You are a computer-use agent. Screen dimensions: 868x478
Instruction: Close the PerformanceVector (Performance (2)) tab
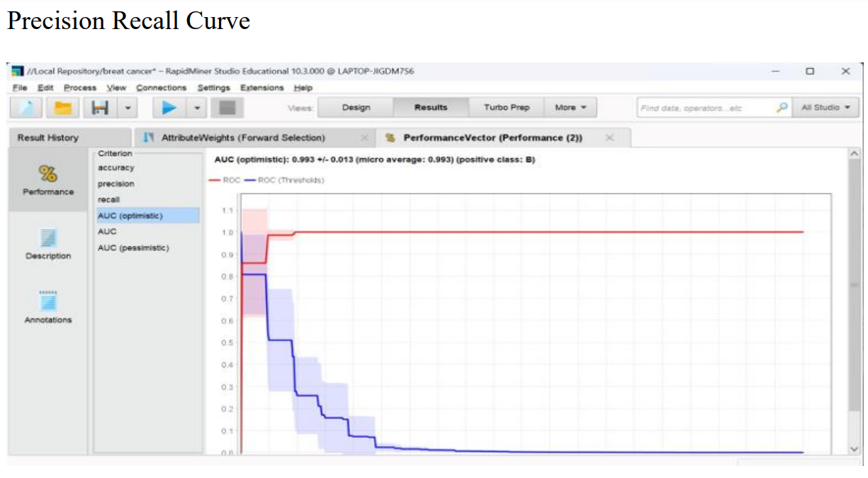coord(609,138)
